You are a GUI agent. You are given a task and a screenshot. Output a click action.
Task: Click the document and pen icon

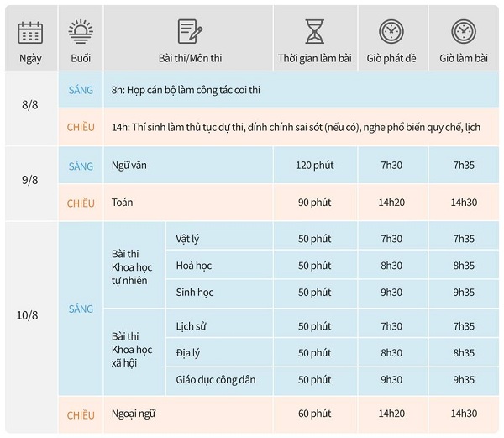tap(190, 31)
